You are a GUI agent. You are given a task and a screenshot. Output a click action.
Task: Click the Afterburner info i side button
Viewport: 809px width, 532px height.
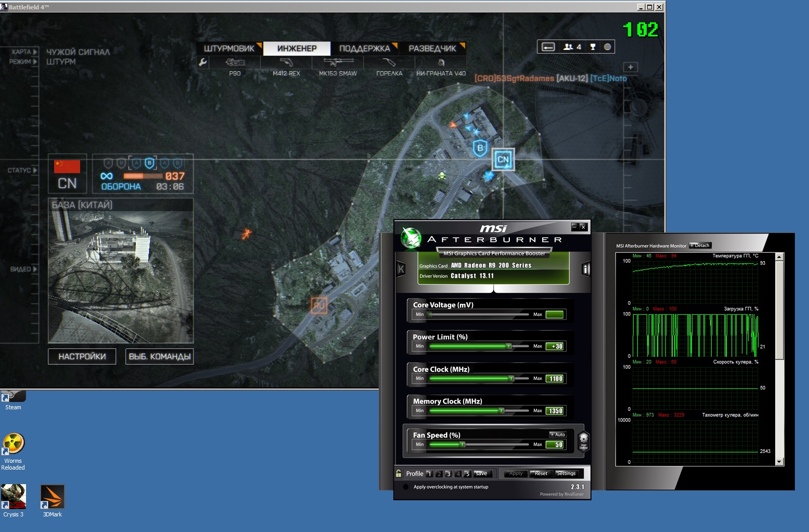click(x=586, y=269)
